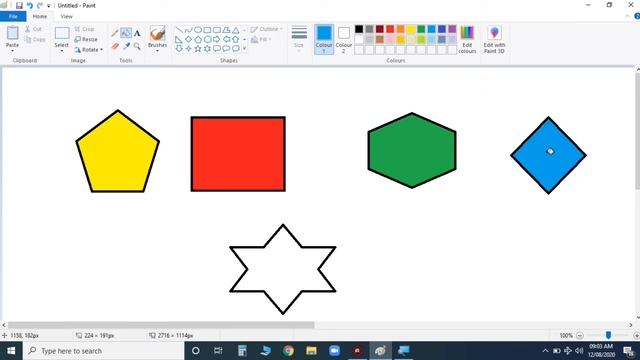The width and height of the screenshot is (640, 360).
Task: Choose the Rectangle shape
Action: pyautogui.click(x=207, y=30)
